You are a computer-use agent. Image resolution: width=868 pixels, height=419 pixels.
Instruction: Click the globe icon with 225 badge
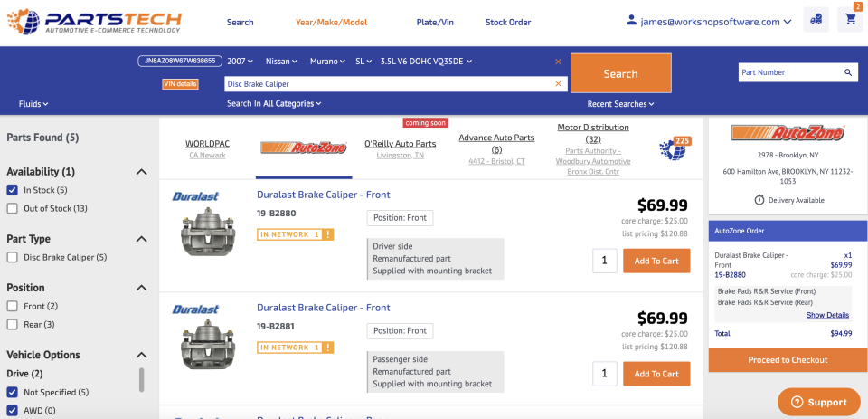pyautogui.click(x=674, y=149)
